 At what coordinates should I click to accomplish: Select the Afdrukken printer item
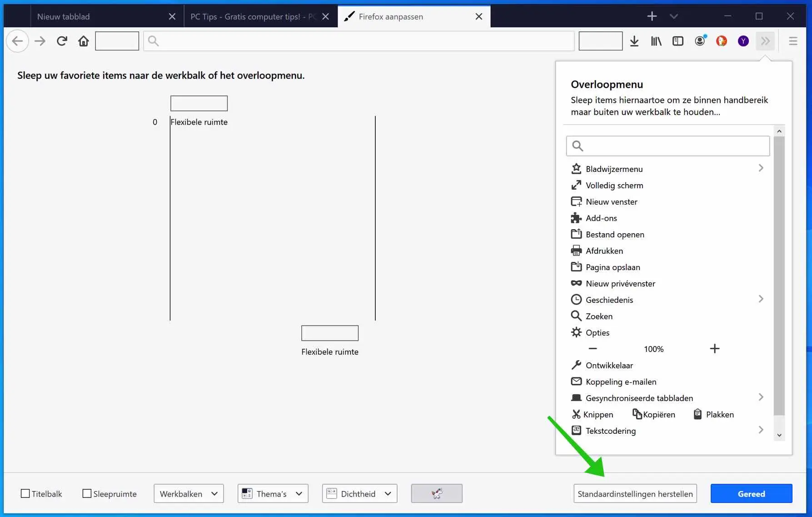[x=668, y=251]
